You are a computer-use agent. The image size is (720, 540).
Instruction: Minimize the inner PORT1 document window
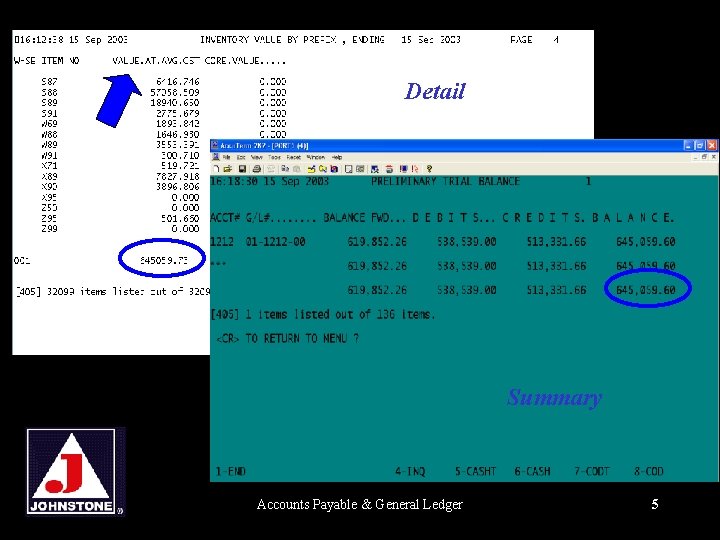pyautogui.click(x=696, y=157)
